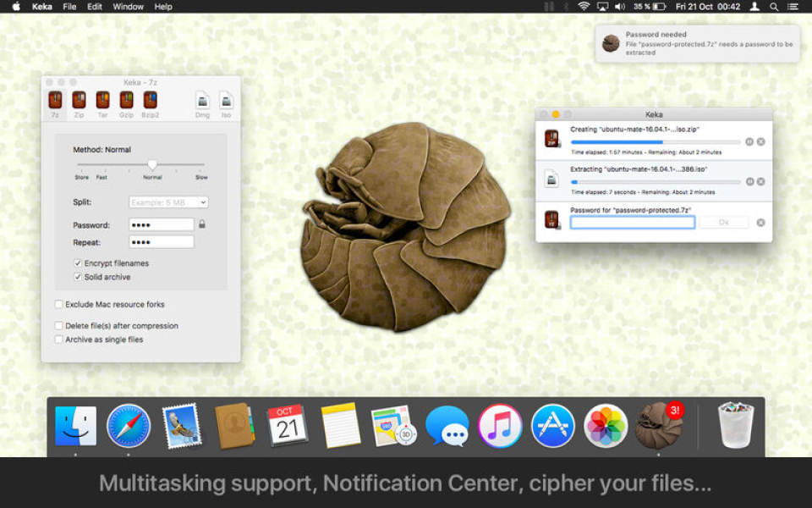The height and width of the screenshot is (508, 812).
Task: Open the Window menu
Action: [128, 7]
